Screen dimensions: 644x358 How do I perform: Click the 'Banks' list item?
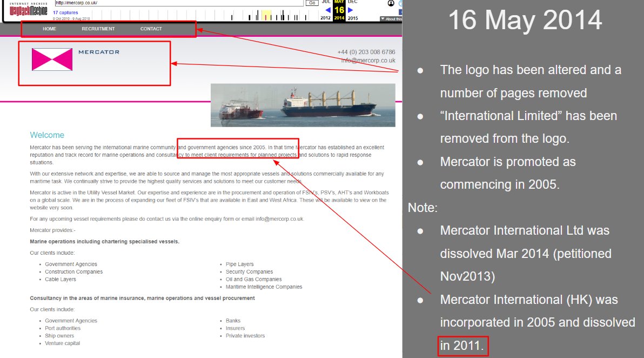pos(233,321)
